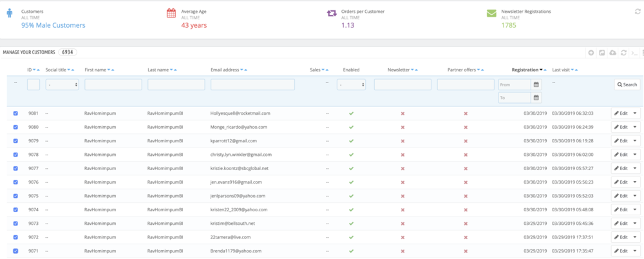Expand Edit dropdown arrow for customer 9078
Viewport: 644px width, 259px height.
[x=635, y=155]
